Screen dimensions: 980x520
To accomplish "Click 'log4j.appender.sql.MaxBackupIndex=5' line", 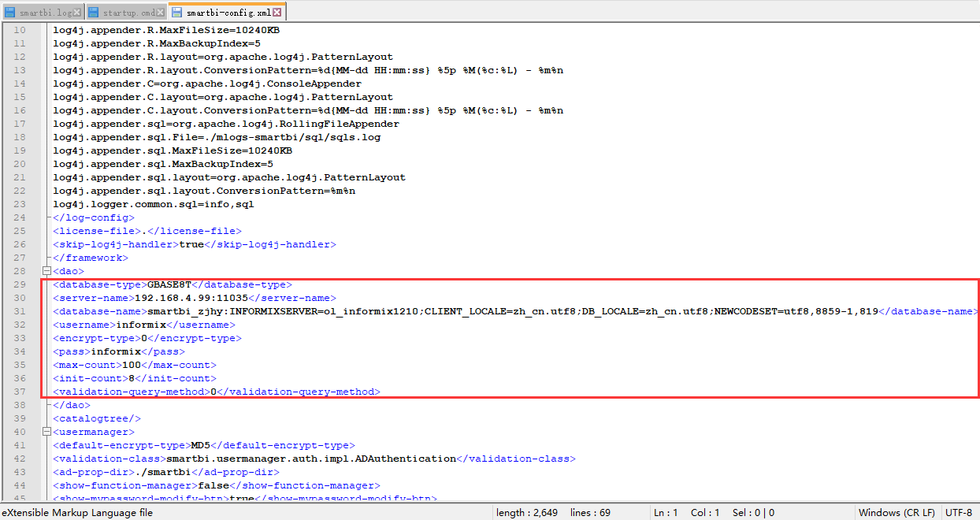I will [163, 164].
